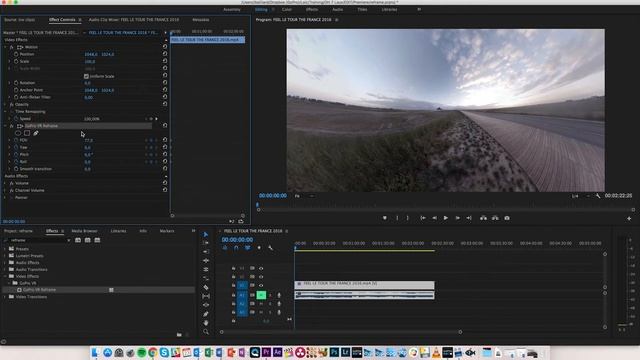Expand the Volume audio effect
The height and width of the screenshot is (360, 640).
[5, 183]
